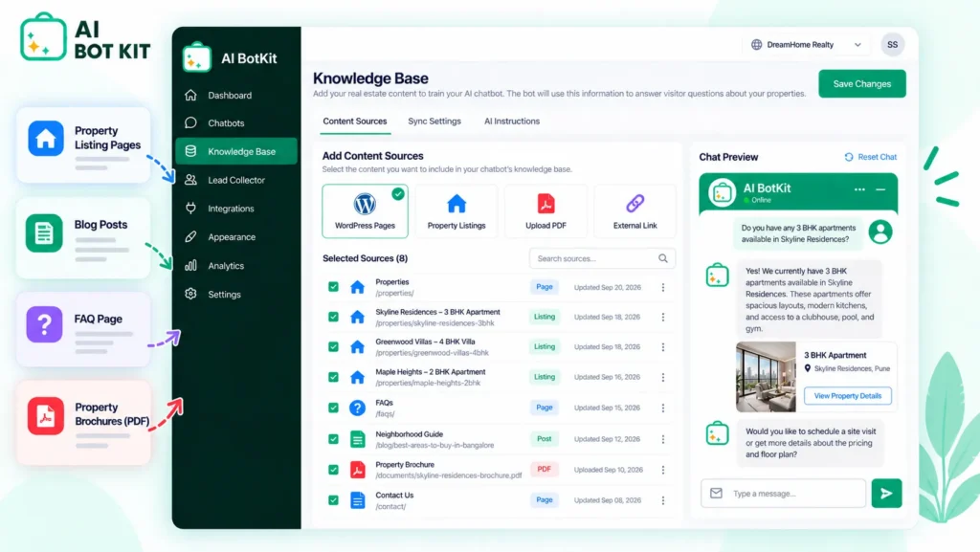980x552 pixels.
Task: Click the AI BotKit sidebar logo
Action: 197,57
